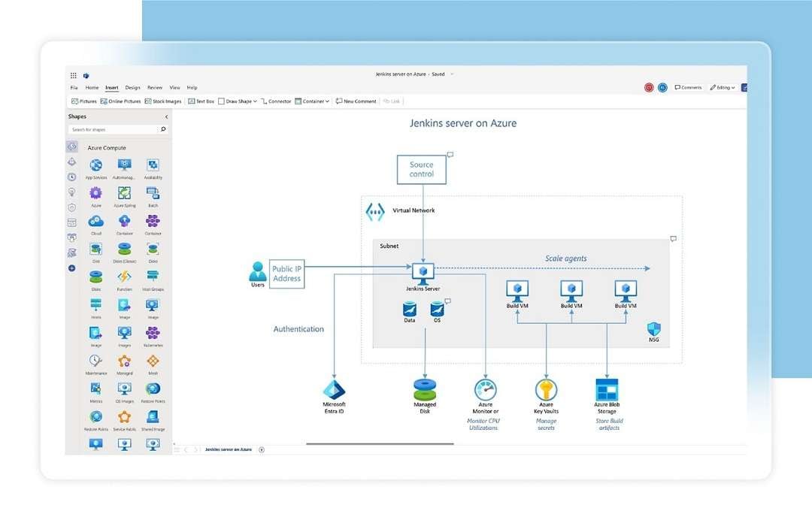Image resolution: width=812 pixels, height=520 pixels.
Task: Select the Azure App Services shape
Action: tap(95, 164)
